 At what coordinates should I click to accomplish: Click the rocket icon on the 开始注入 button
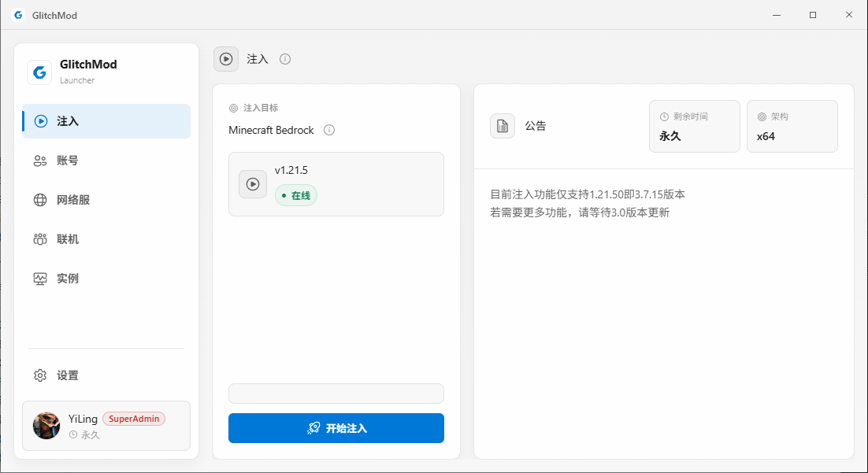pyautogui.click(x=313, y=428)
